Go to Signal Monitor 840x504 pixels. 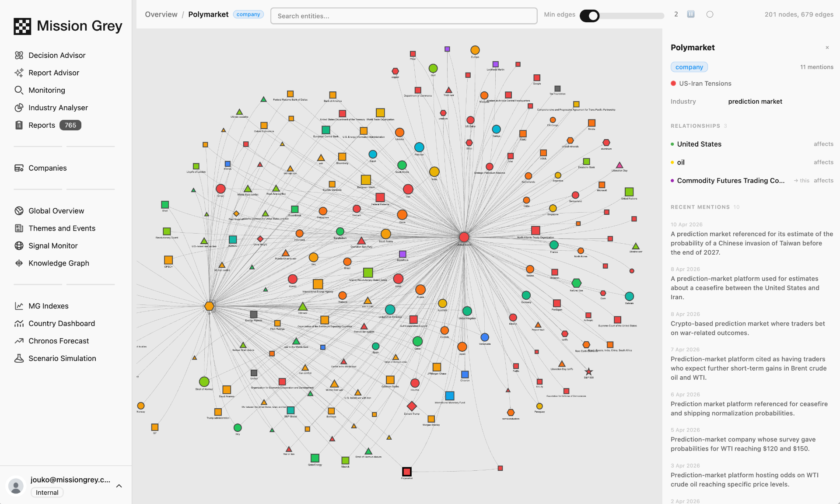pyautogui.click(x=53, y=246)
